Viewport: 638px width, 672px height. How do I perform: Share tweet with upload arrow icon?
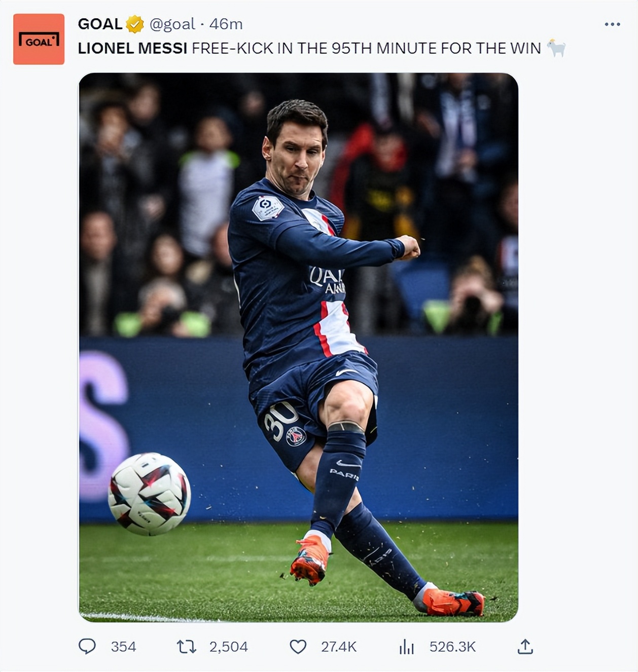click(525, 646)
